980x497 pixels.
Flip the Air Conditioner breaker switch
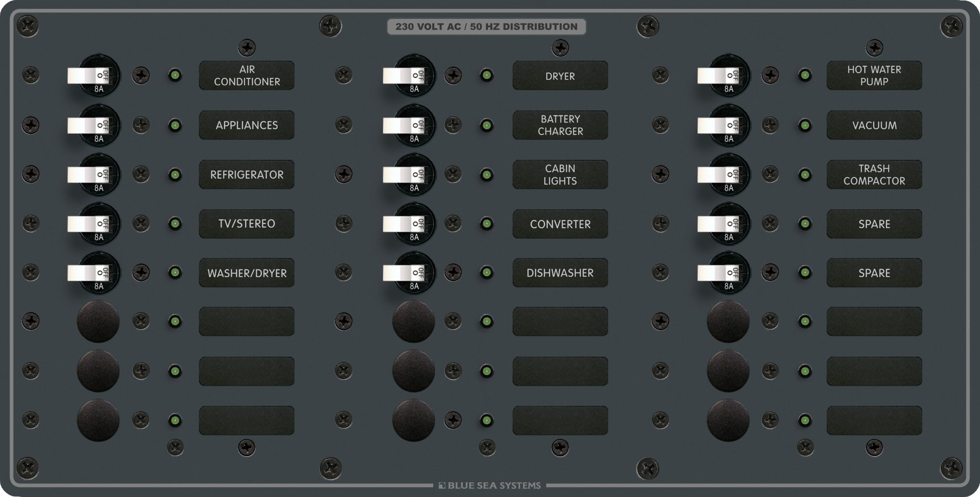point(88,76)
